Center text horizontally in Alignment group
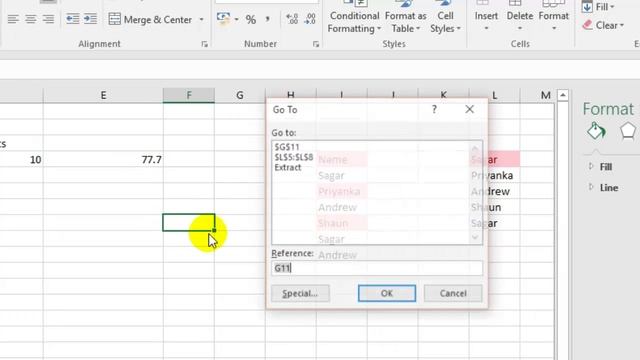640x360 pixels. (31, 19)
